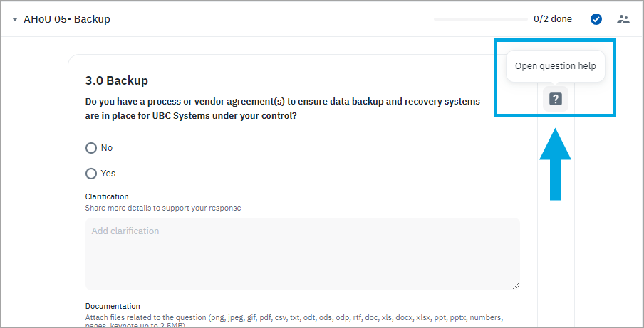This screenshot has height=328, width=644.
Task: Click the 3.0 Backup heading
Action: coord(116,80)
